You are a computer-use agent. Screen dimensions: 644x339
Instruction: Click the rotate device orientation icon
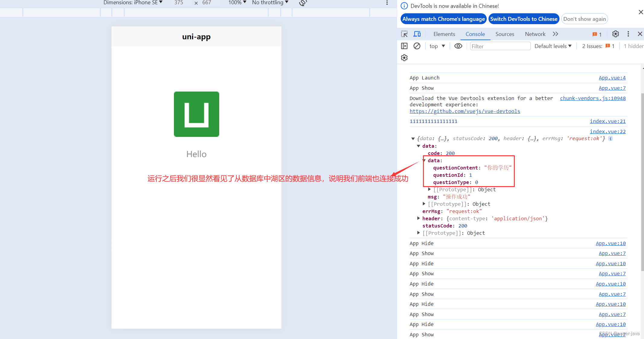pos(303,3)
